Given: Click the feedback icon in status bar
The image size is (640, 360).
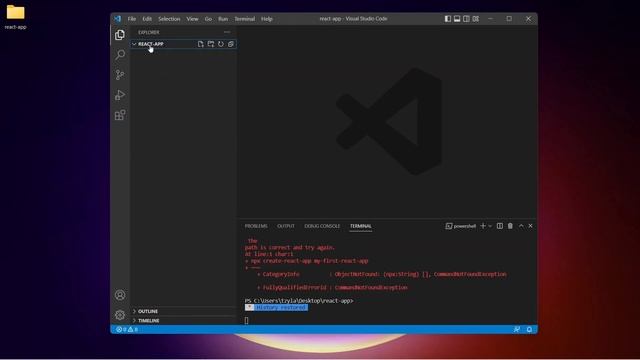Looking at the screenshot, I should [x=517, y=329].
